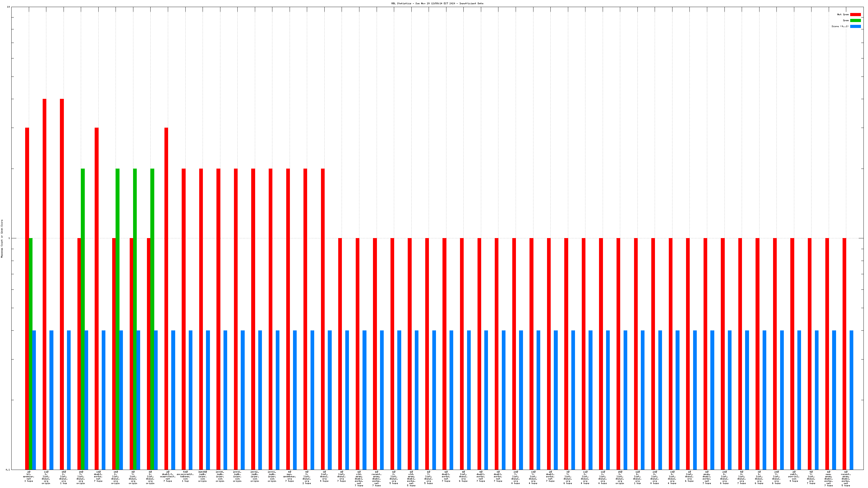Click the red Not Spam legend swatch
Screen dimensions: 868x488
pos(855,14)
